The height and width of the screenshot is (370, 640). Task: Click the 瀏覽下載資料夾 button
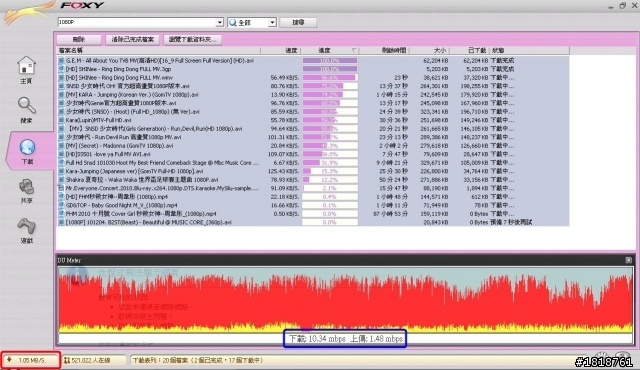pyautogui.click(x=193, y=40)
